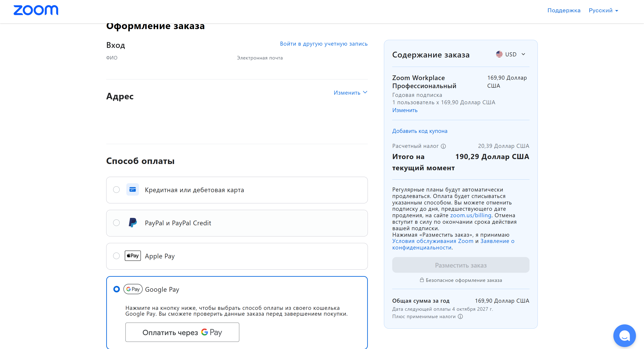Click the Способ оплаты heading
This screenshot has height=349, width=644.
point(140,161)
